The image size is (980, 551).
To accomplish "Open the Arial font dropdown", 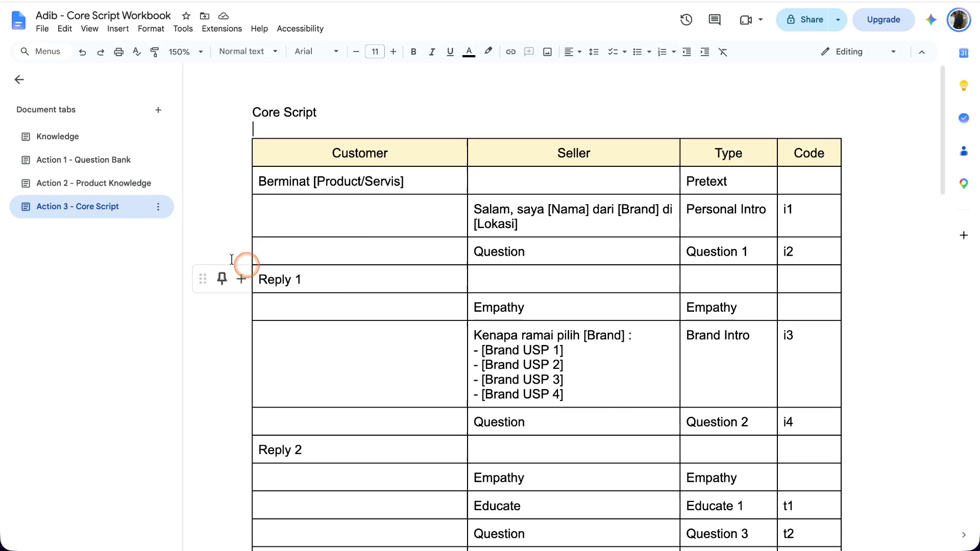I will [316, 52].
